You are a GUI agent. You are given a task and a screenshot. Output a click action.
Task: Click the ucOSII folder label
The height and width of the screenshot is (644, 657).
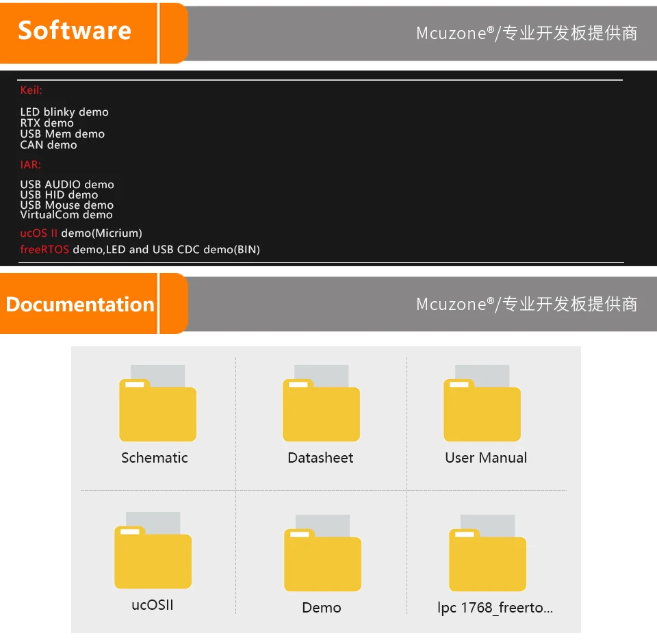(153, 604)
